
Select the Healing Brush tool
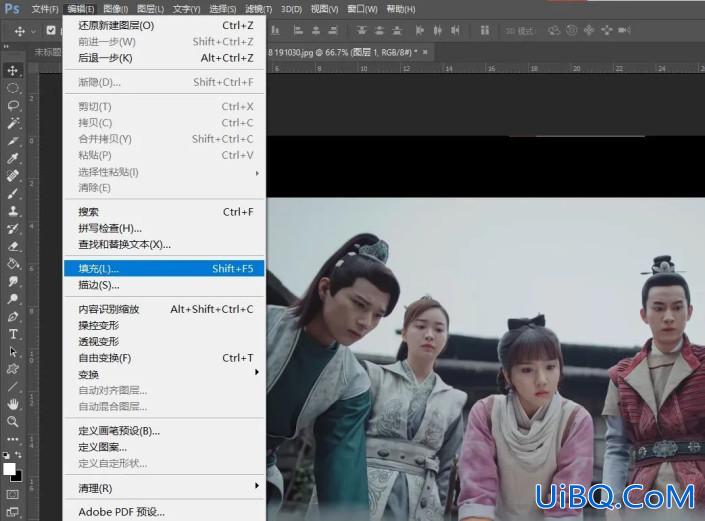(x=13, y=176)
